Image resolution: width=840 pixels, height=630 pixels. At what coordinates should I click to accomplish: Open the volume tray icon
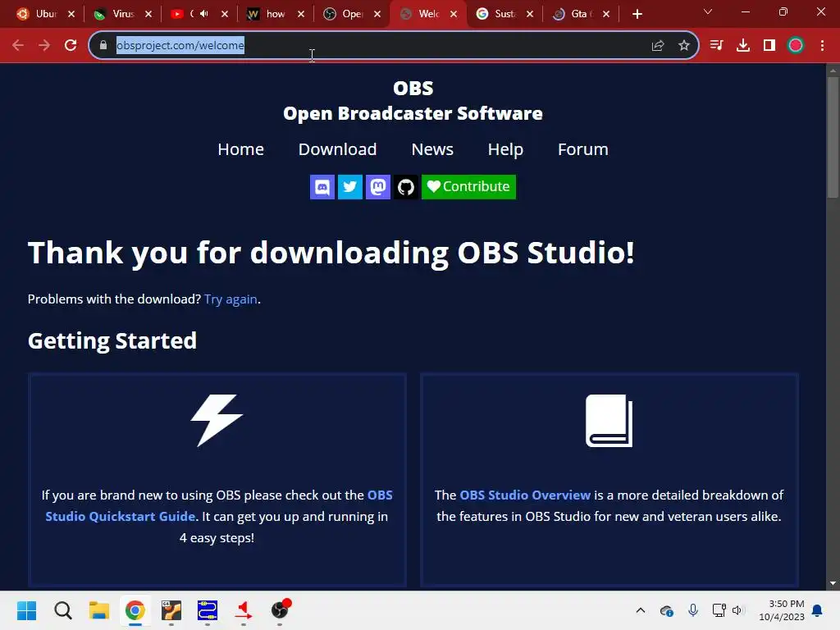[737, 610]
